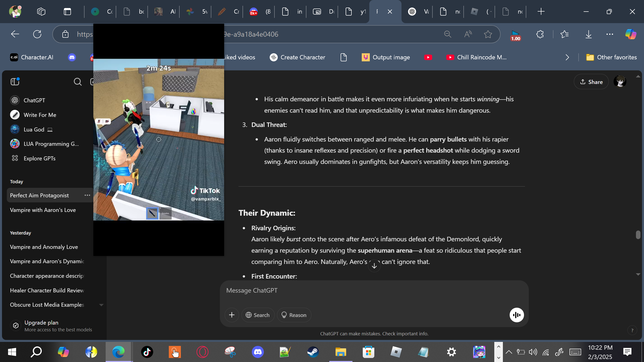Open the Output image bookmark

[386, 57]
